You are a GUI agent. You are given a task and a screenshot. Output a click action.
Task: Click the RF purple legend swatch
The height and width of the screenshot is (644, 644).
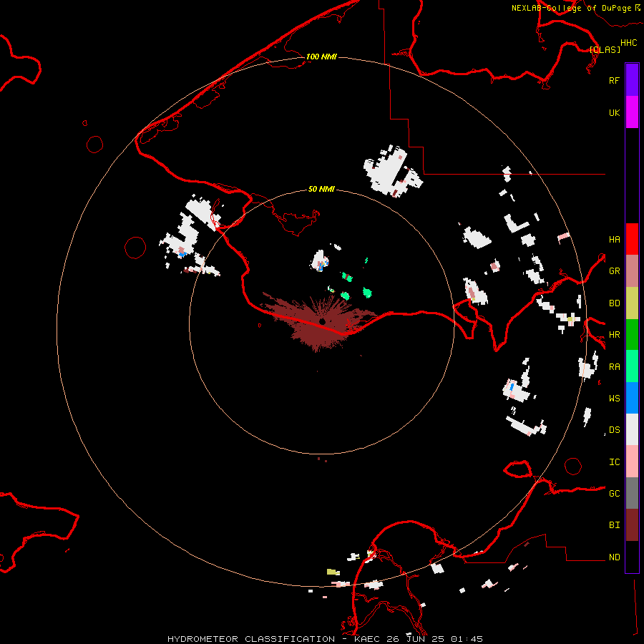point(632,80)
